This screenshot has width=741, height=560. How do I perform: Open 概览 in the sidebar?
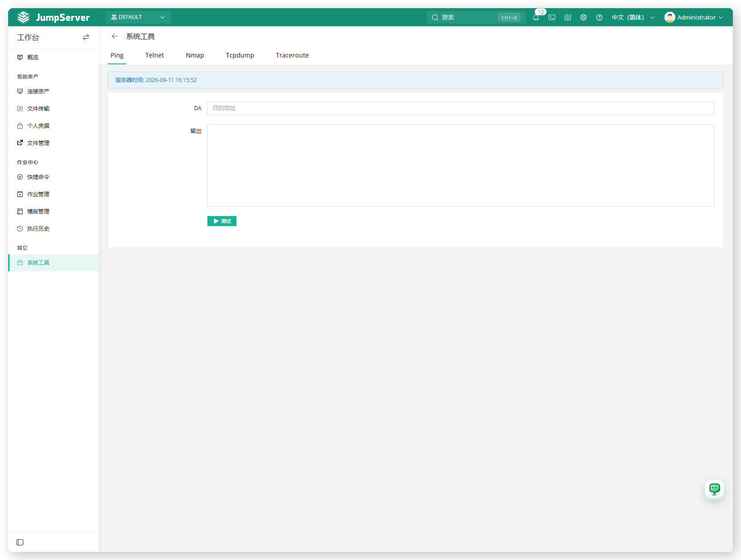pos(53,58)
